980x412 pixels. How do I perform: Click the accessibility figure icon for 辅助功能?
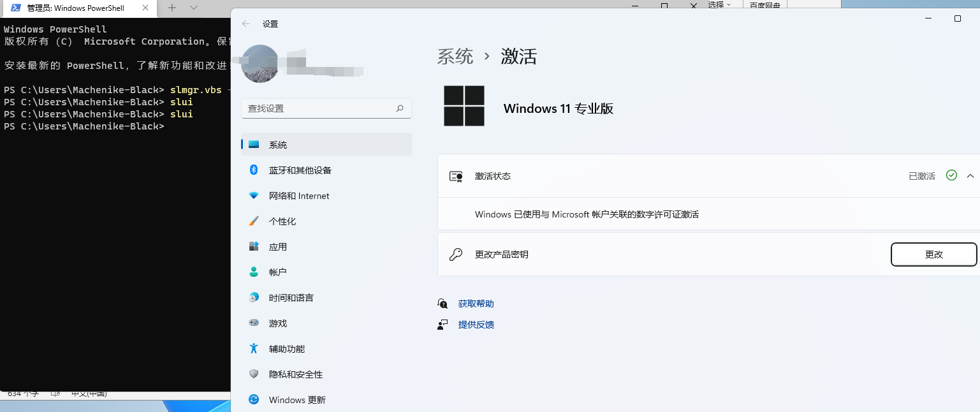[254, 348]
